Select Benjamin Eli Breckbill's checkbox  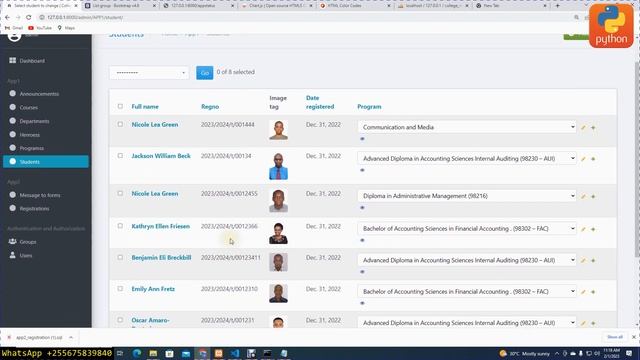[120, 257]
